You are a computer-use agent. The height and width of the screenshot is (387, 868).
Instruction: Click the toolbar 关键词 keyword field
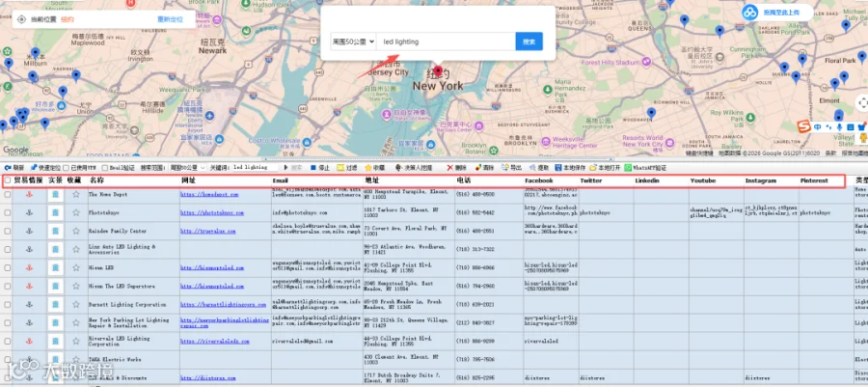click(x=255, y=167)
